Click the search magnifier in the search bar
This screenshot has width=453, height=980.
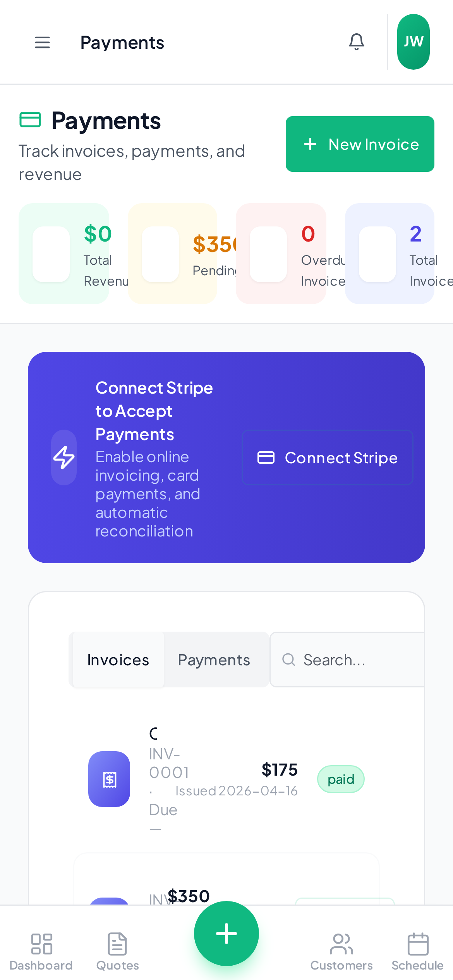(x=288, y=660)
